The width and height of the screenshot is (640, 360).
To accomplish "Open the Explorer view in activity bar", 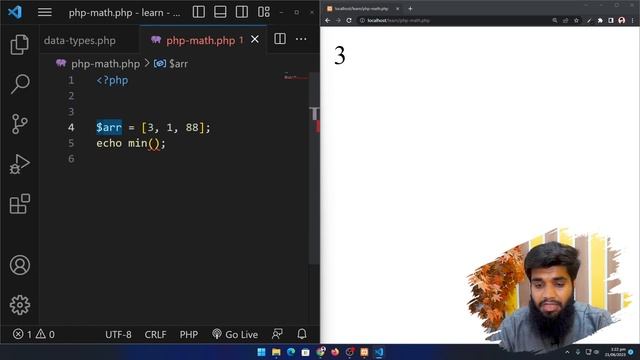I will [x=19, y=44].
